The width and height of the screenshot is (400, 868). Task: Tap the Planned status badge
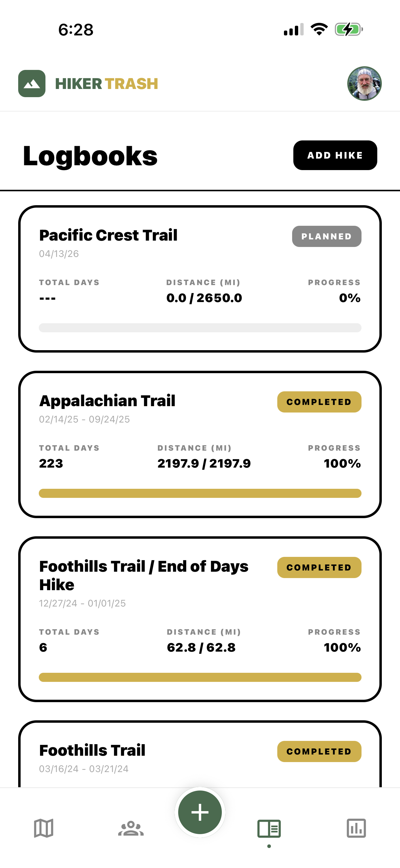326,237
